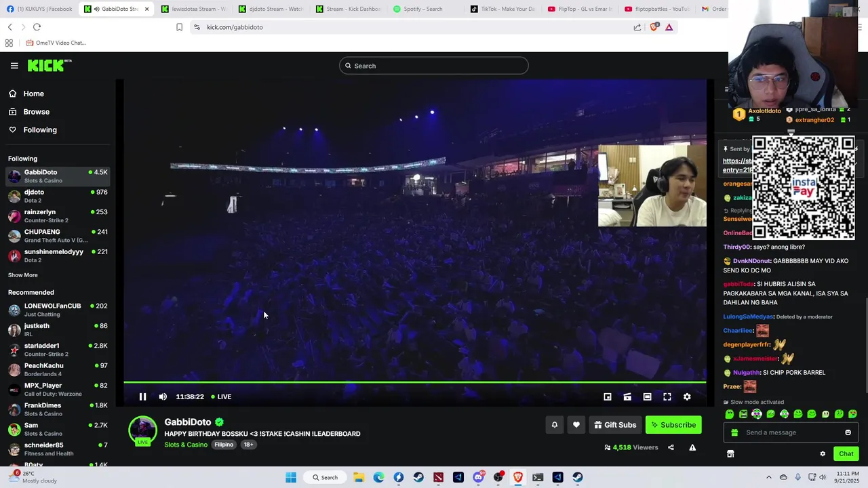Image resolution: width=868 pixels, height=488 pixels.
Task: Collapse the sidebar with hamburger menu
Action: point(14,66)
